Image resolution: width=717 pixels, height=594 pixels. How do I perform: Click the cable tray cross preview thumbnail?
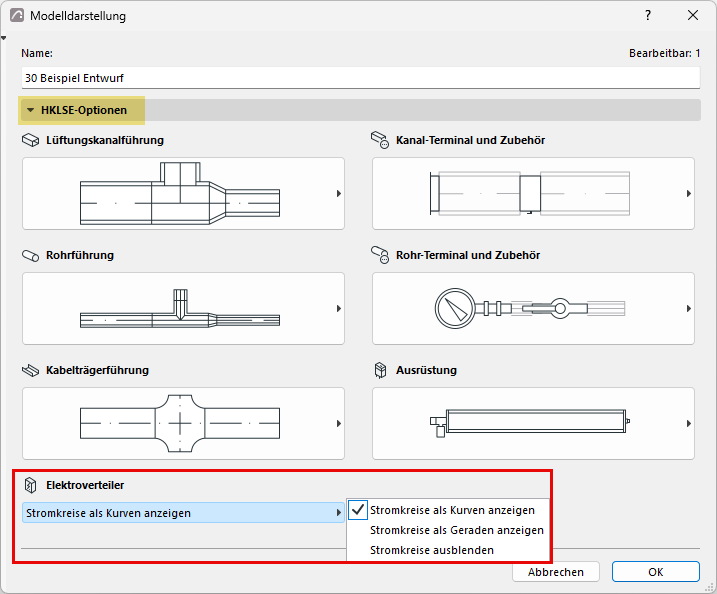[183, 423]
